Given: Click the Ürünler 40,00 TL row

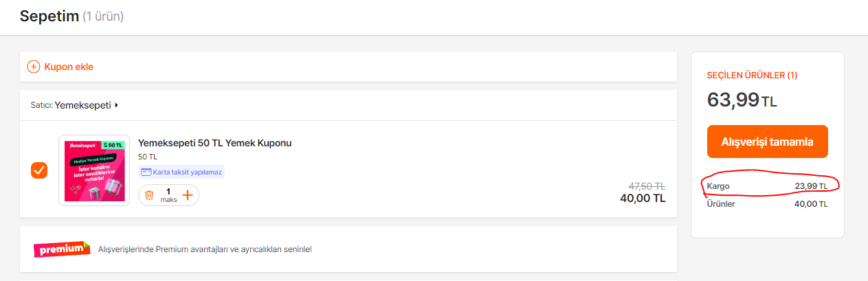Looking at the screenshot, I should [767, 204].
